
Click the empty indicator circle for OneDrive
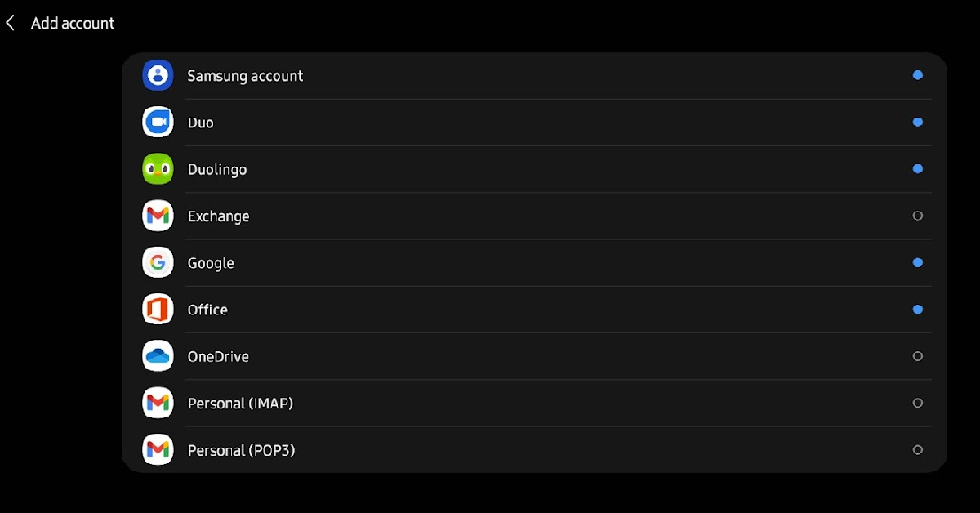(x=917, y=356)
